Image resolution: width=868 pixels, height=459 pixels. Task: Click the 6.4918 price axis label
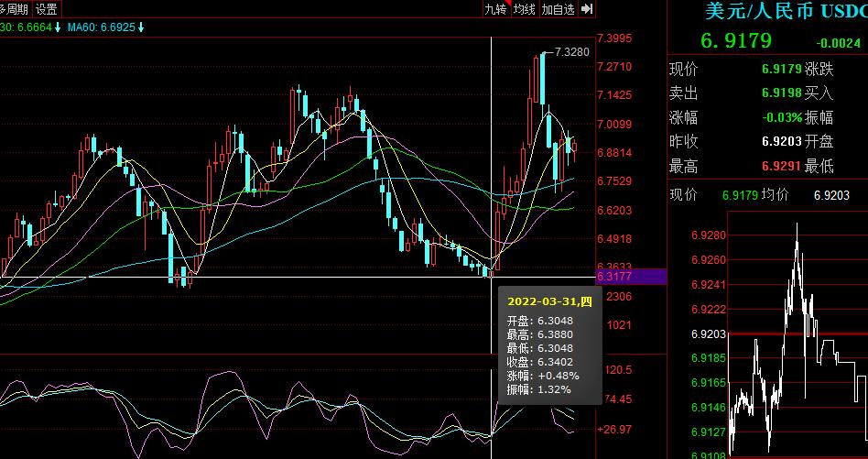coord(614,238)
